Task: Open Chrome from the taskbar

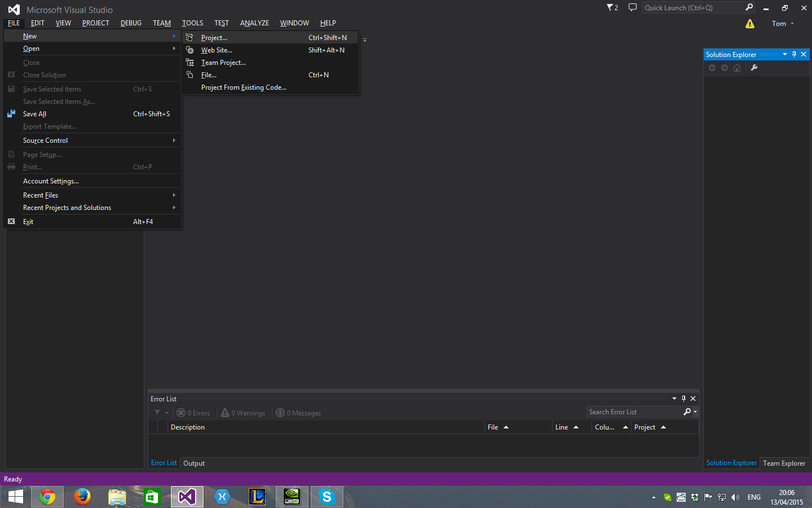Action: (47, 497)
